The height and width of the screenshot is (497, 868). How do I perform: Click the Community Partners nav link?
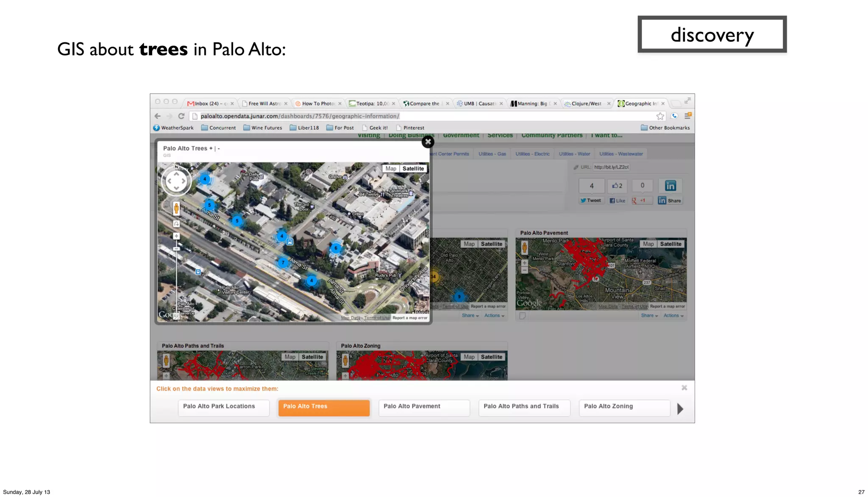point(552,135)
